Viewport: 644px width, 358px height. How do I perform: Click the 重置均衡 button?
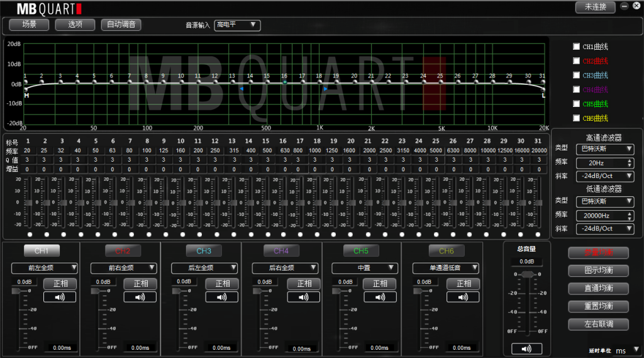point(599,306)
